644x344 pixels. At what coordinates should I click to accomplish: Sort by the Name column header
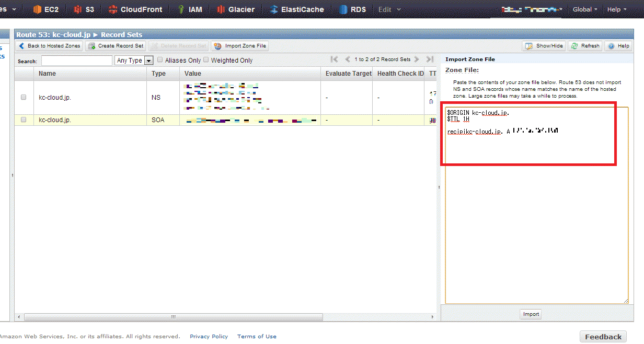pyautogui.click(x=90, y=74)
